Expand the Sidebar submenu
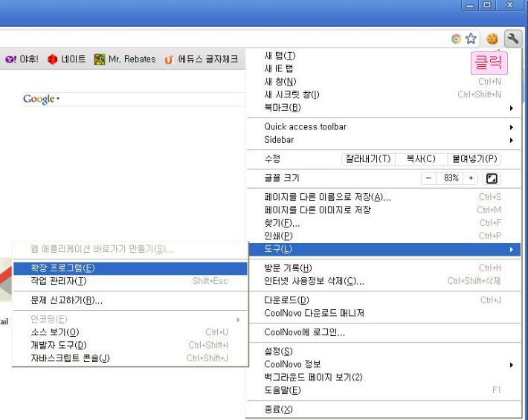This screenshot has height=420, width=528. pyautogui.click(x=384, y=140)
